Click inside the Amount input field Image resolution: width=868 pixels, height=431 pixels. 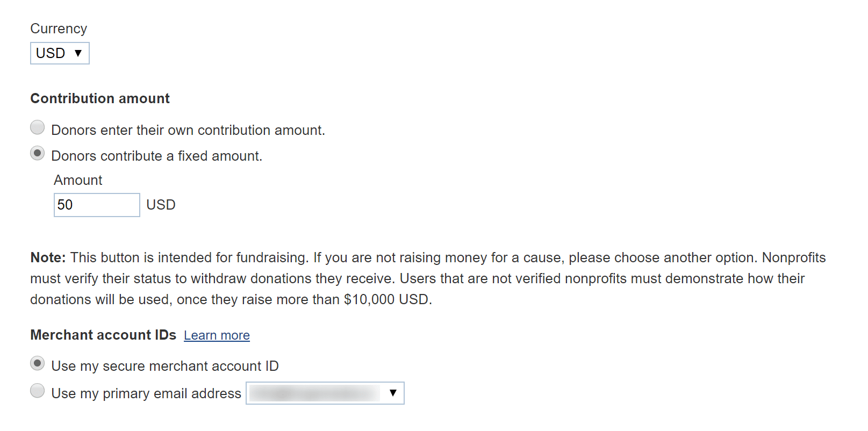tap(97, 205)
